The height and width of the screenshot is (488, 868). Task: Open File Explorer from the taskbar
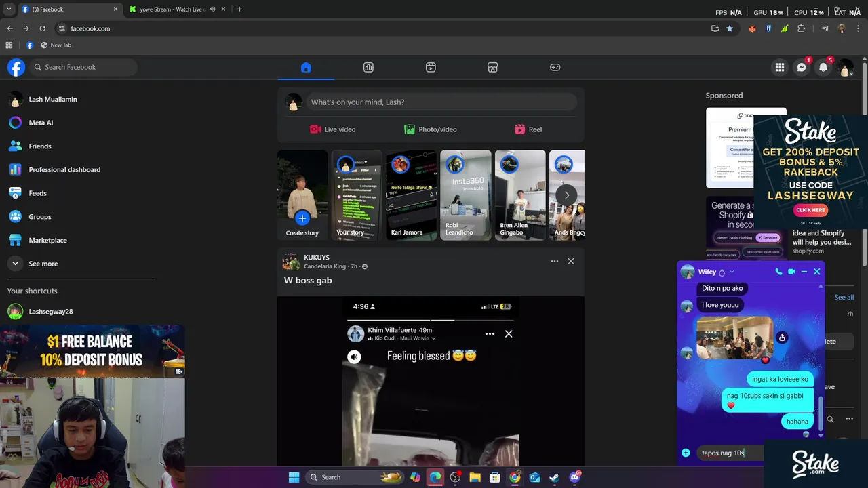[x=475, y=477]
